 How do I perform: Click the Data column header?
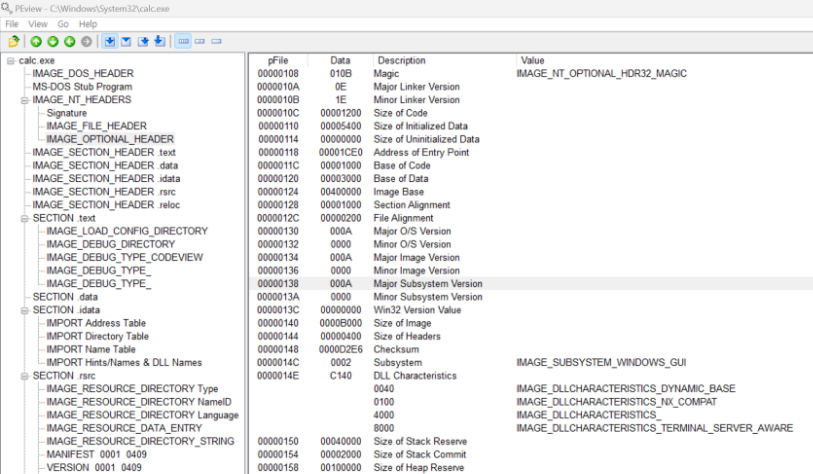coord(341,61)
